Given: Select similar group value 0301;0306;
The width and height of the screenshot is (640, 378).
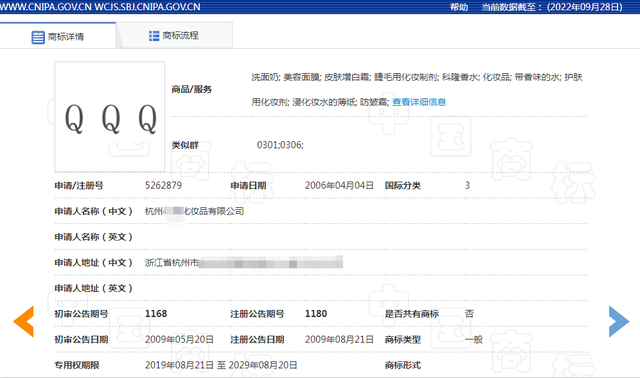Looking at the screenshot, I should [x=280, y=145].
